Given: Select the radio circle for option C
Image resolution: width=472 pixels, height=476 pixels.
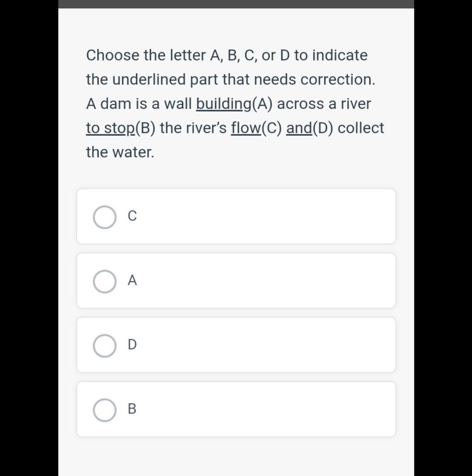Looking at the screenshot, I should 105,217.
